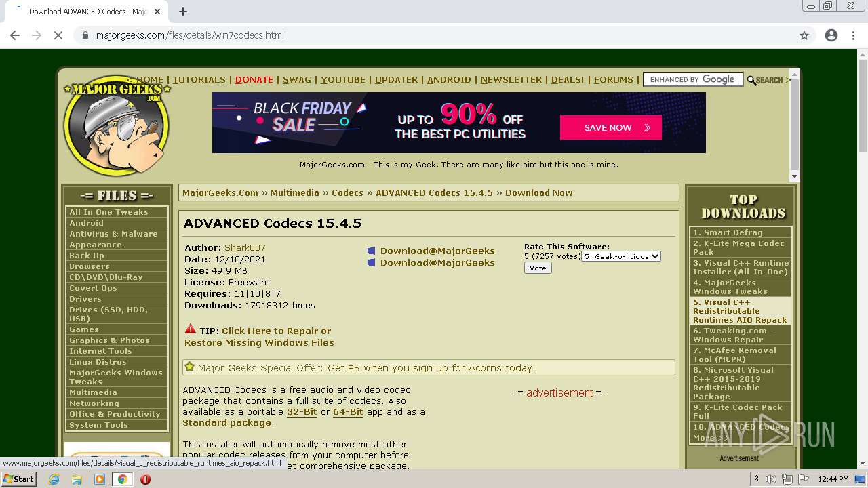
Task: Open the Office & Productivity category
Action: point(117,414)
